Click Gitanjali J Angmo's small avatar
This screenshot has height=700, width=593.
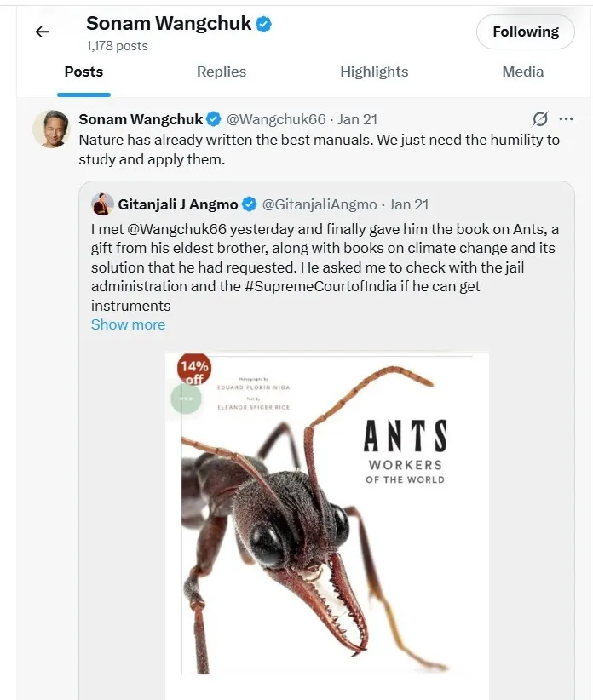(x=102, y=204)
